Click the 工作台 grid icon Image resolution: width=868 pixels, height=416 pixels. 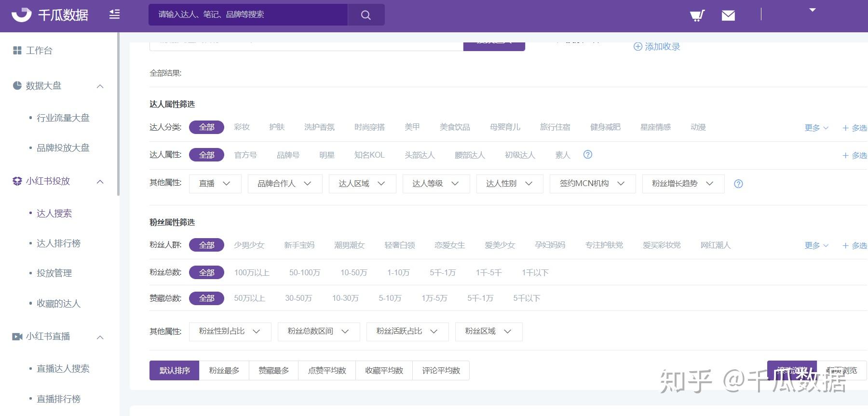coord(17,51)
